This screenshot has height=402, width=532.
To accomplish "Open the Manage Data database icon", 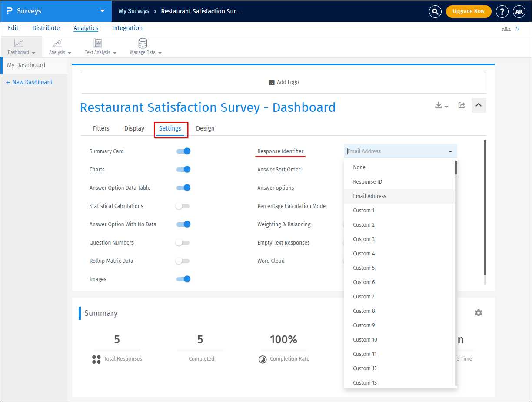I will (x=143, y=44).
